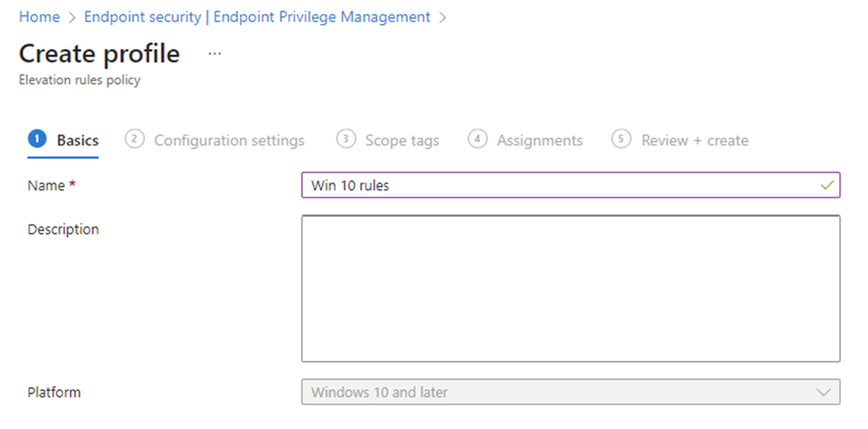Open the ellipsis menu beside Create profile
This screenshot has height=429, width=868.
tap(214, 53)
